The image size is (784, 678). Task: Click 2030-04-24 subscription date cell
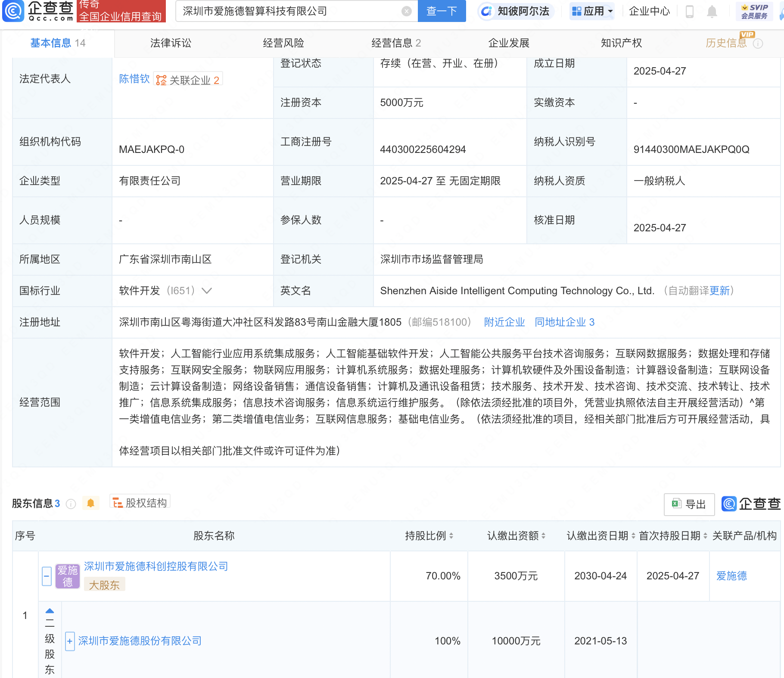click(600, 576)
